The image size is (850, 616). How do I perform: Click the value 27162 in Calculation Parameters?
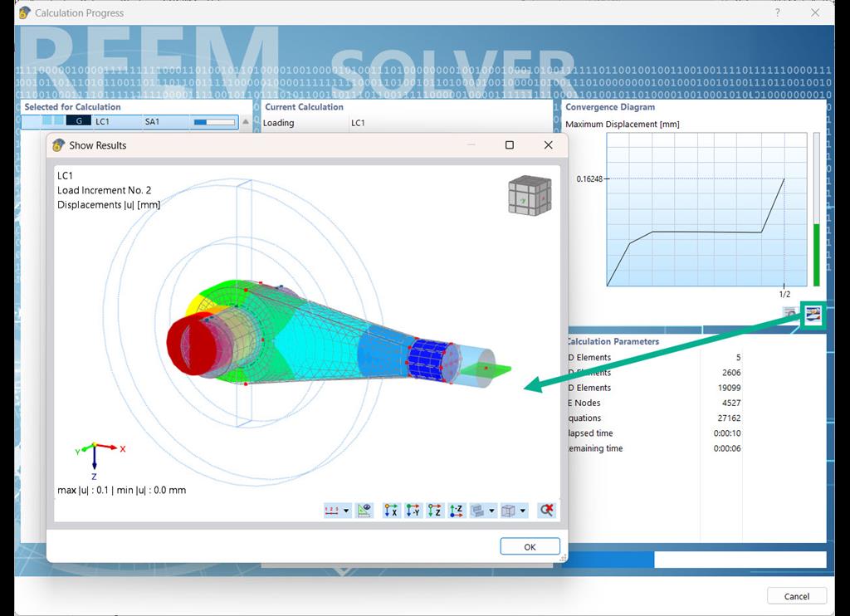click(729, 418)
